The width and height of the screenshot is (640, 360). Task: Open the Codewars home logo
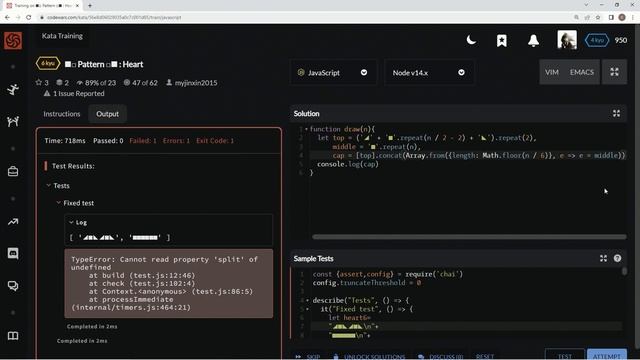point(13,40)
